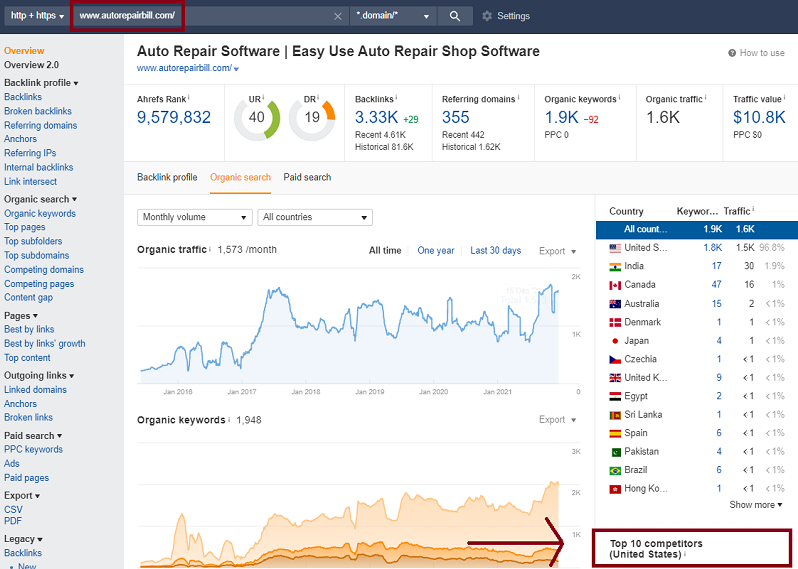Click the Czechia flag icon
The width and height of the screenshot is (798, 569).
(615, 359)
